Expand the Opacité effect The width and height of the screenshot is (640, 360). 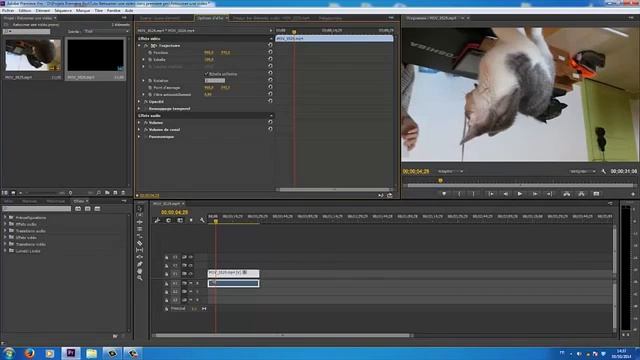click(x=140, y=101)
